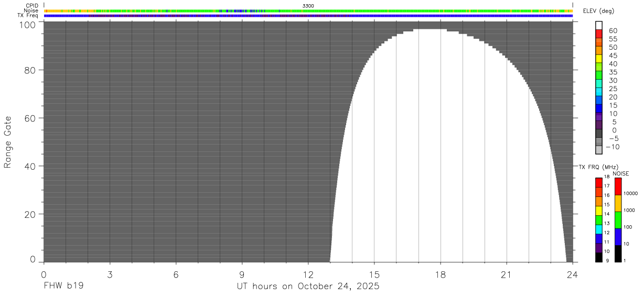Pick the light gray bottom swatch of the ELEV bar
This screenshot has height=297, width=644.
(x=599, y=150)
